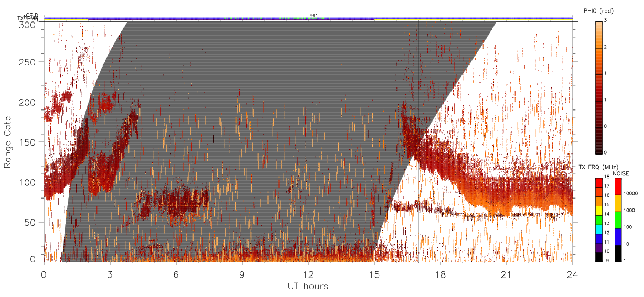Click the '10' label in TX FRQ legend

point(607,251)
